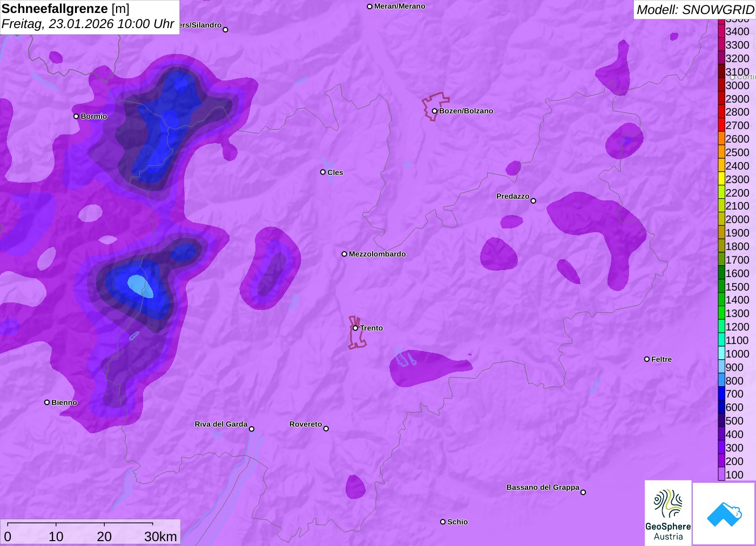756x546 pixels.
Task: Click the Meran/Merano location marker
Action: [370, 6]
